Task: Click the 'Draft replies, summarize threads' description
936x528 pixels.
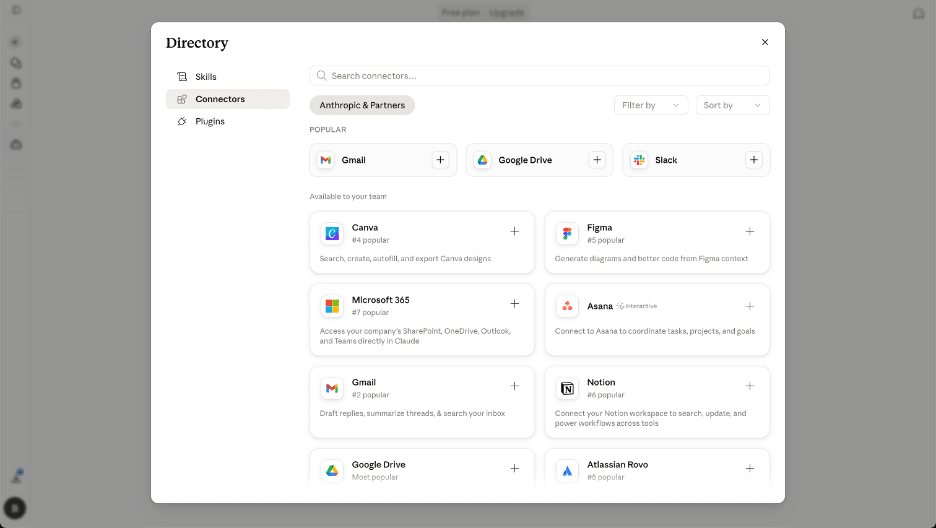Action: tap(412, 413)
